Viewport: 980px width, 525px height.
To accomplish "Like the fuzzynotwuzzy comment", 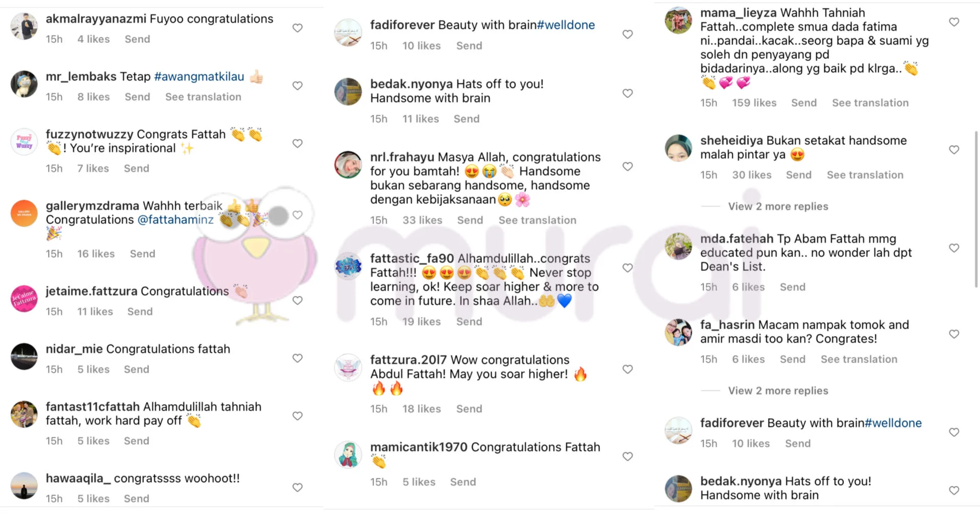I will (x=298, y=143).
